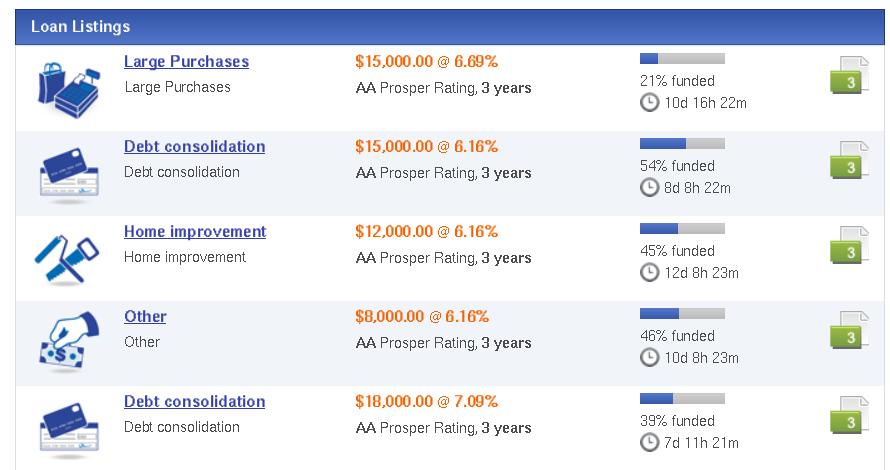Image resolution: width=890 pixels, height=470 pixels.
Task: Click the $12,000.00 @ 6.16% amount text
Action: (426, 232)
